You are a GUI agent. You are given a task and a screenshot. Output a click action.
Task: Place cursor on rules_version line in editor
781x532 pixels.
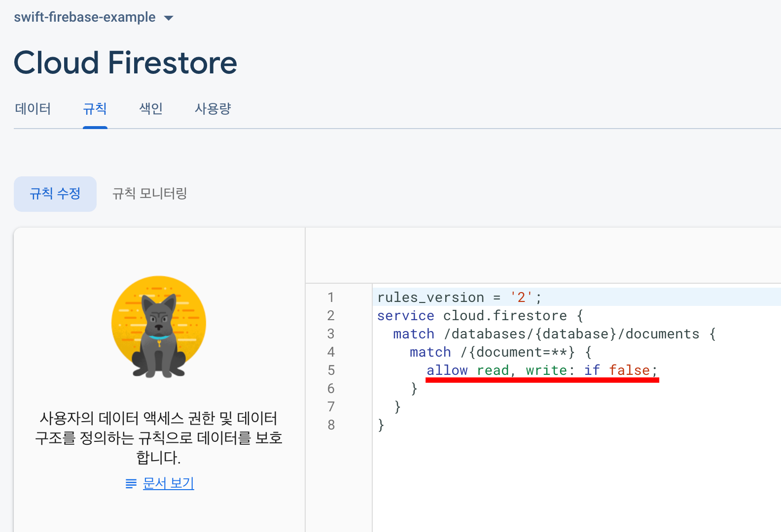[x=460, y=298]
